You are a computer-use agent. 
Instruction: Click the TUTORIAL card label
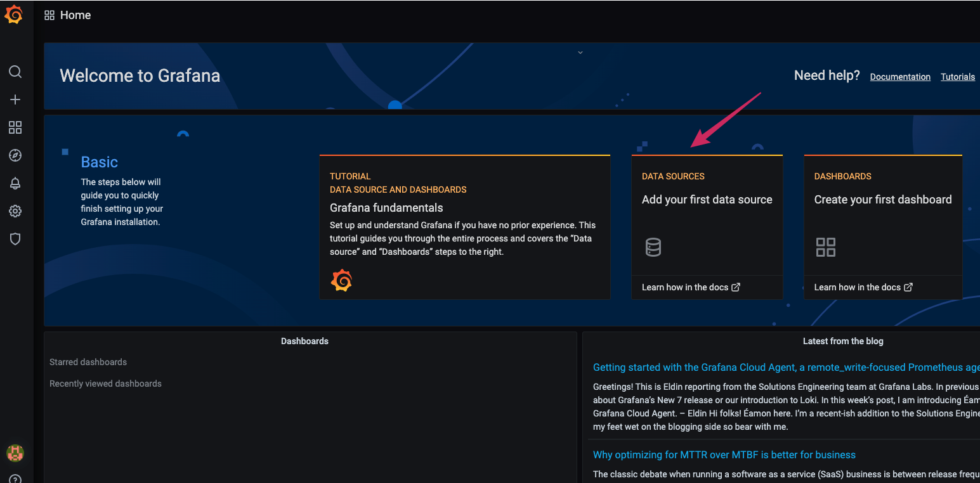(x=350, y=176)
